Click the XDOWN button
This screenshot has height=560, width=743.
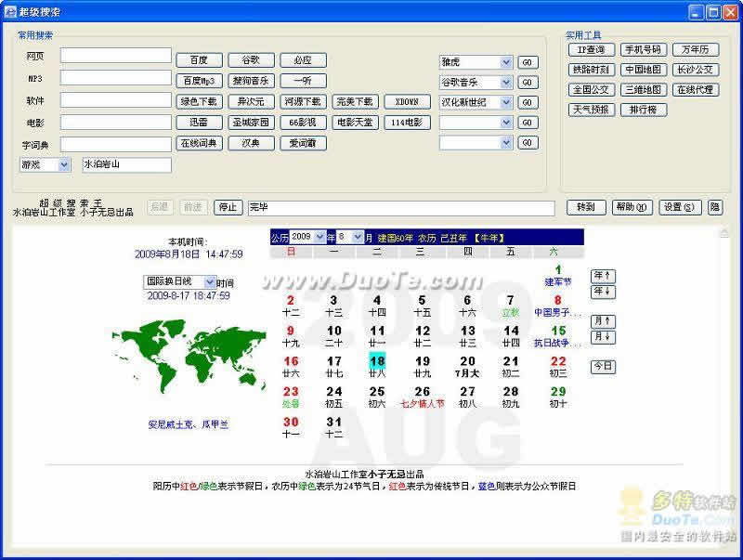click(x=408, y=102)
